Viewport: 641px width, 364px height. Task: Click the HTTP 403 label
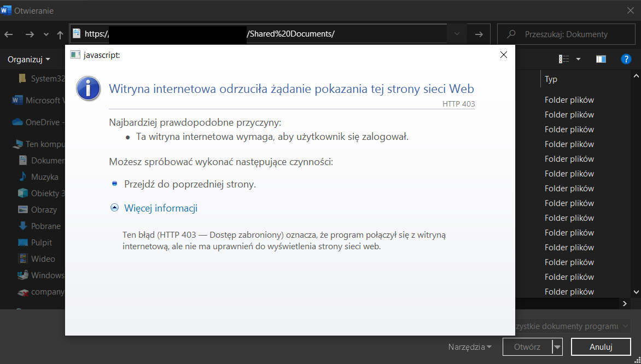pyautogui.click(x=459, y=104)
